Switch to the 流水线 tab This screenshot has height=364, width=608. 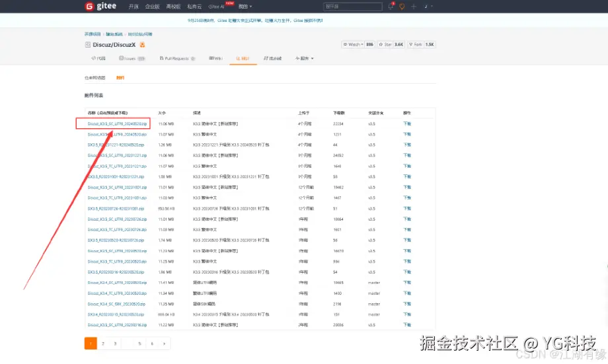[273, 59]
